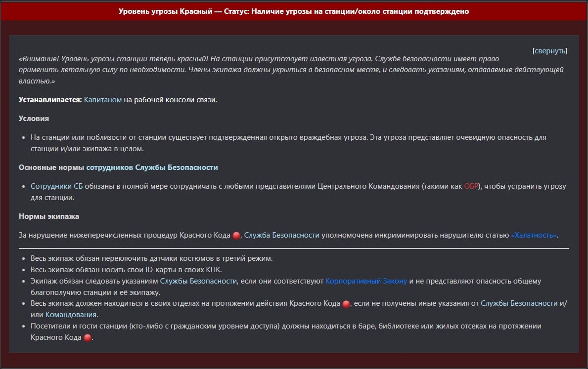Click the italic «Внимание! announcement quote
The image size is (588, 369).
(x=291, y=70)
